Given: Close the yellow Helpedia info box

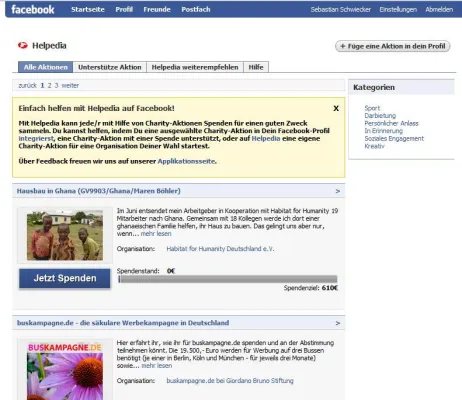Looking at the screenshot, I should [336, 108].
